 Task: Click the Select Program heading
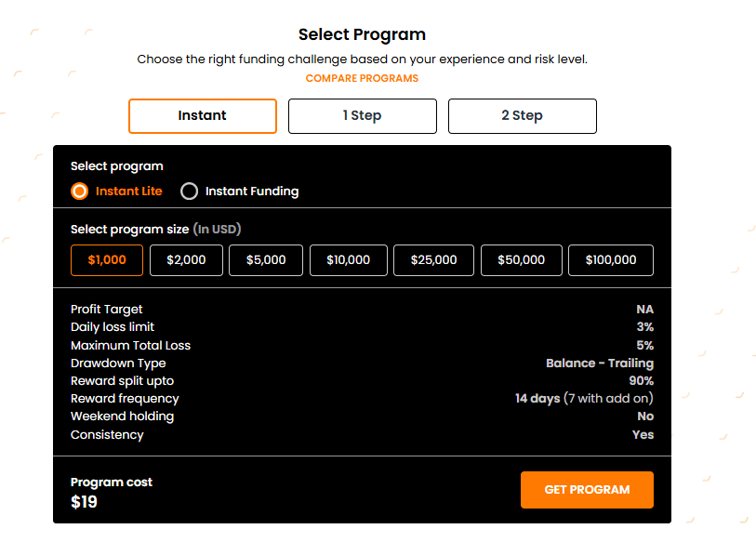pyautogui.click(x=362, y=34)
